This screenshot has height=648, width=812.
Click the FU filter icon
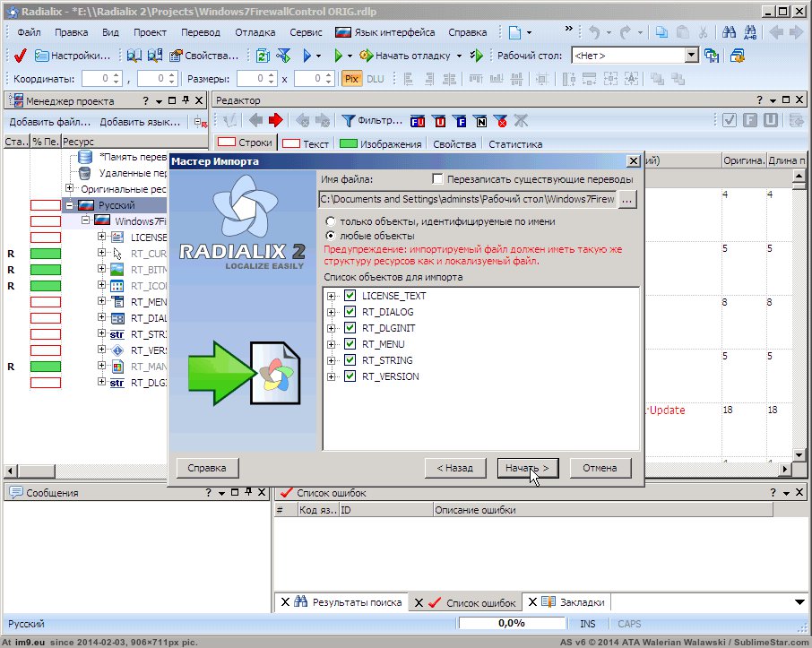[418, 121]
